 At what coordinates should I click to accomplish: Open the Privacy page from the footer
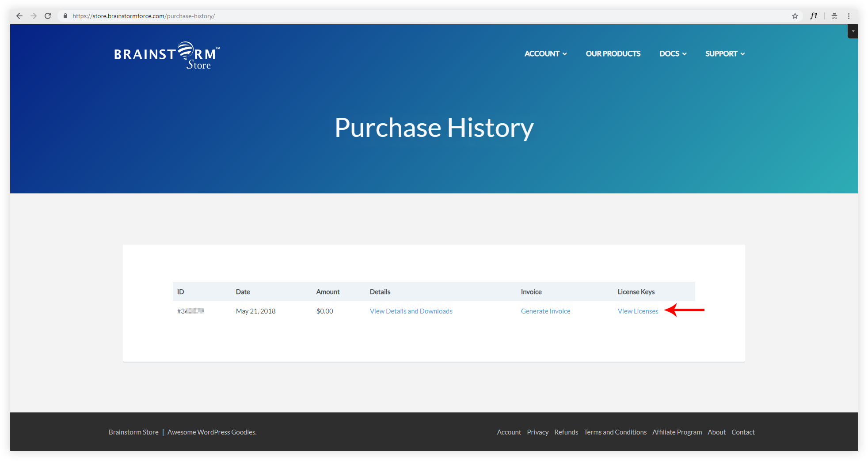[x=537, y=432]
